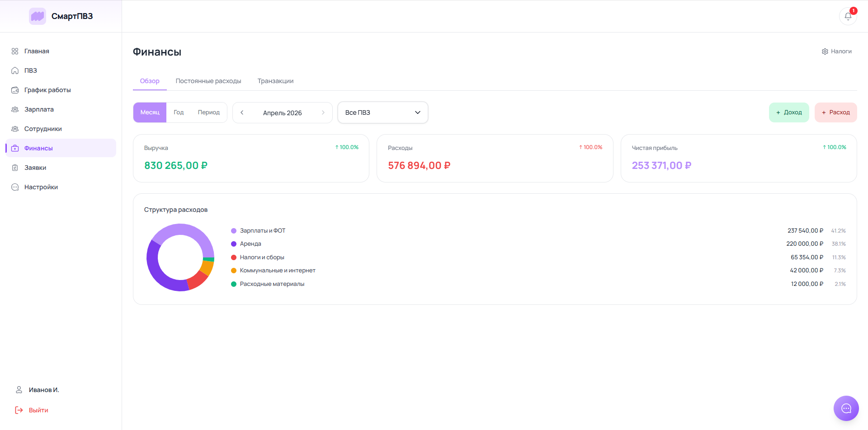The width and height of the screenshot is (868, 430).
Task: Select the Месяц period toggle
Action: [150, 112]
